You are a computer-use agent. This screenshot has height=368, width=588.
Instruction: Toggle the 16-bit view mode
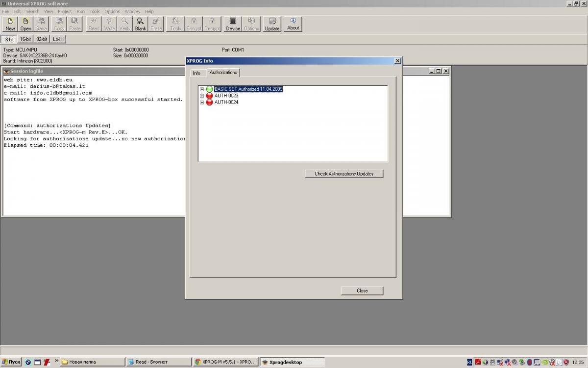[25, 39]
